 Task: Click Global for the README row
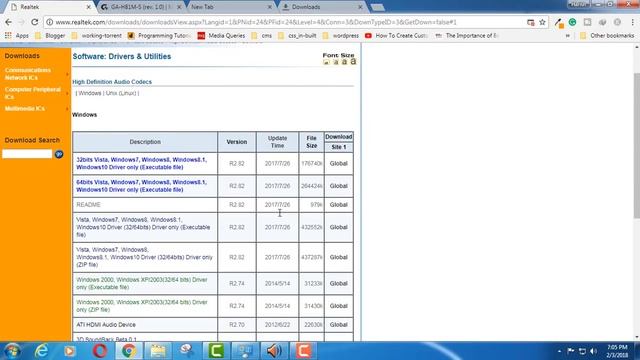pos(338,204)
